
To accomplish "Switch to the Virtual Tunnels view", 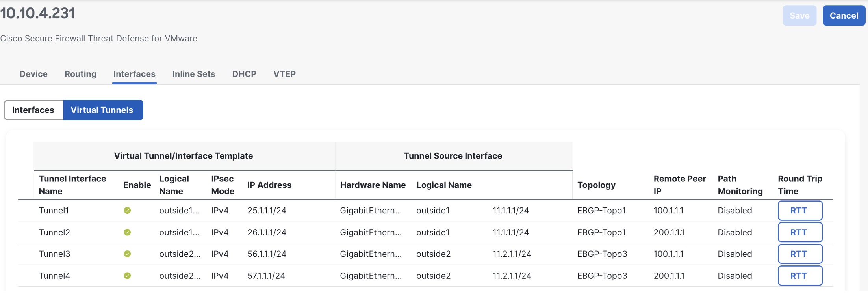I will click(102, 110).
